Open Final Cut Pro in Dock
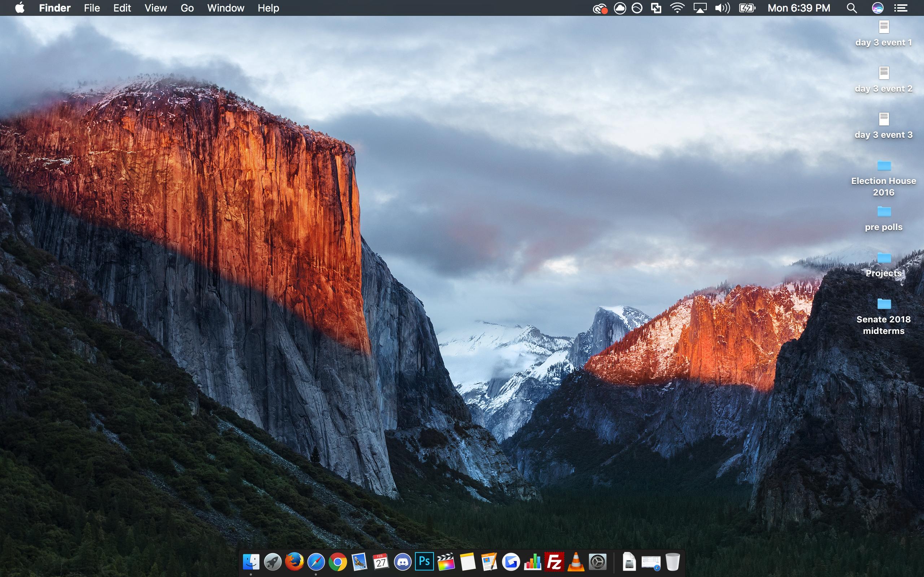The height and width of the screenshot is (577, 924). click(446, 562)
